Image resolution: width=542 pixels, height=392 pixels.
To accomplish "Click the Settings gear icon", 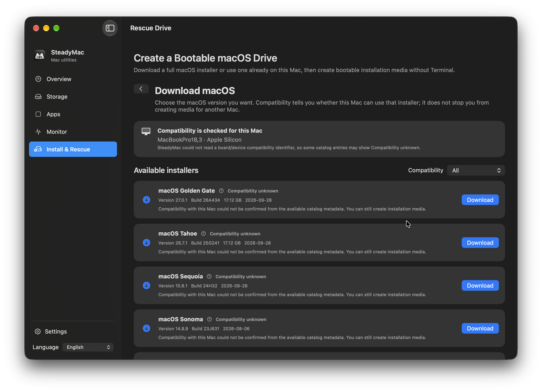I will (38, 332).
